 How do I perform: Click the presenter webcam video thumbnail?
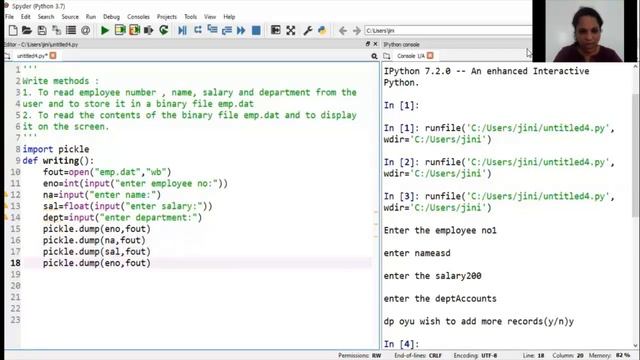point(586,31)
